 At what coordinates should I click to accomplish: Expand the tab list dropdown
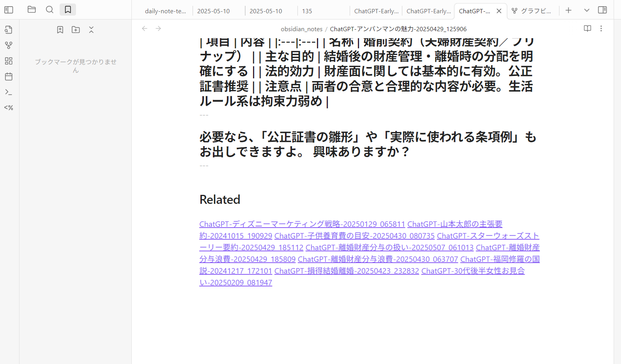point(587,11)
